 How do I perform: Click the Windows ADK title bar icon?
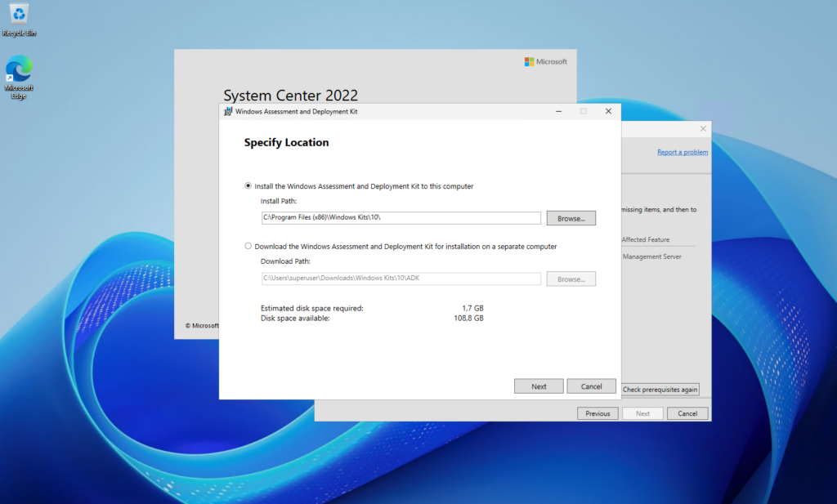228,111
